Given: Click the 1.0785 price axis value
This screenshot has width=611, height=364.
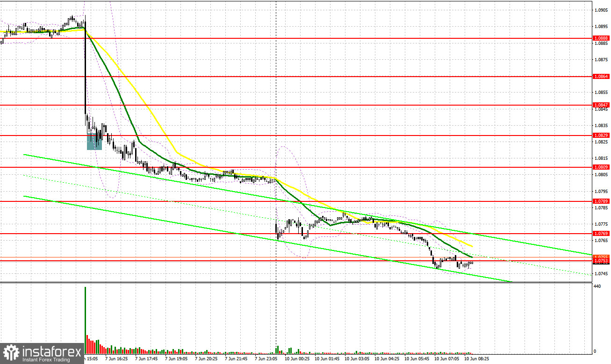Looking at the screenshot, I should (601, 207).
